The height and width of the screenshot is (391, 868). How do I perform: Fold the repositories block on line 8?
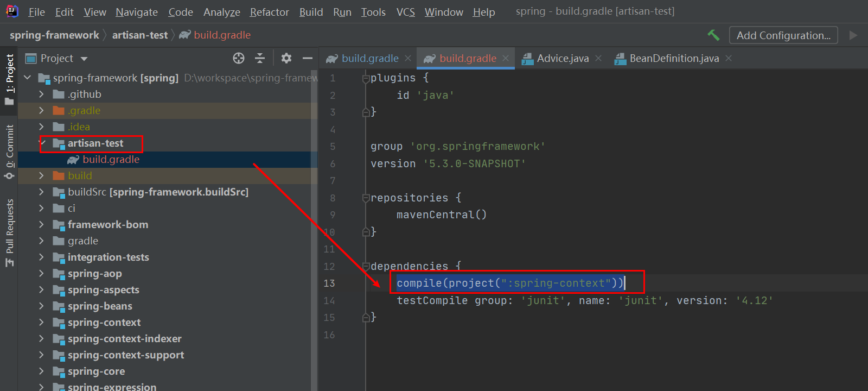tap(366, 198)
